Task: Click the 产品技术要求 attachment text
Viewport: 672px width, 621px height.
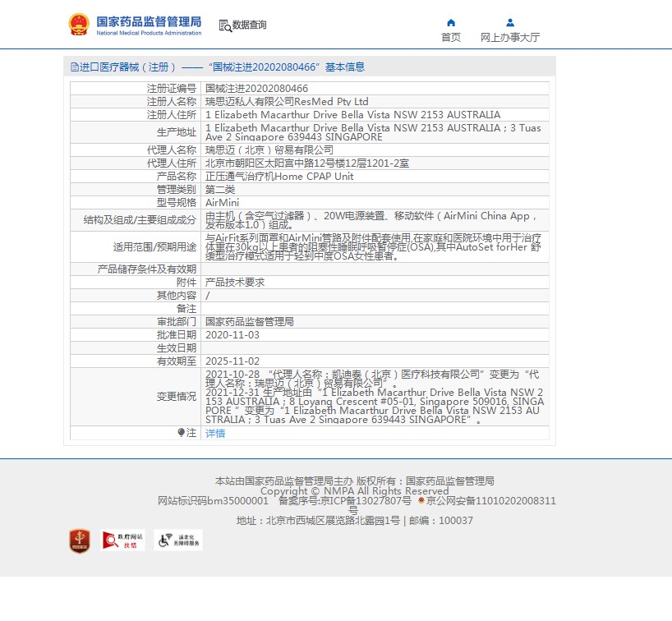Action: coord(235,282)
